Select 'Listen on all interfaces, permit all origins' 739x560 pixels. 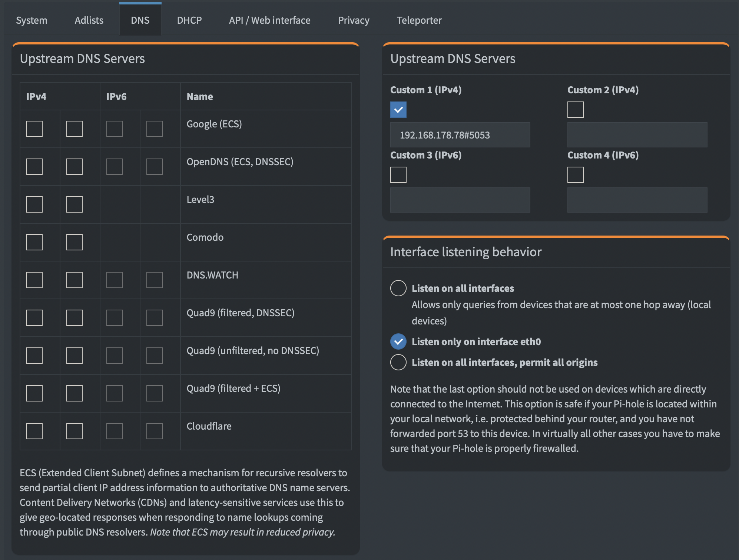[398, 362]
